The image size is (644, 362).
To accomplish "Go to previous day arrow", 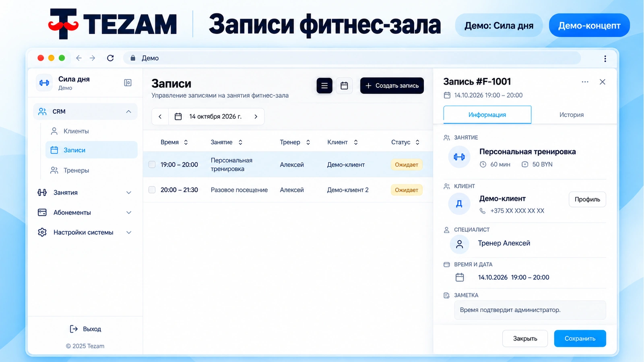I will coord(160,117).
